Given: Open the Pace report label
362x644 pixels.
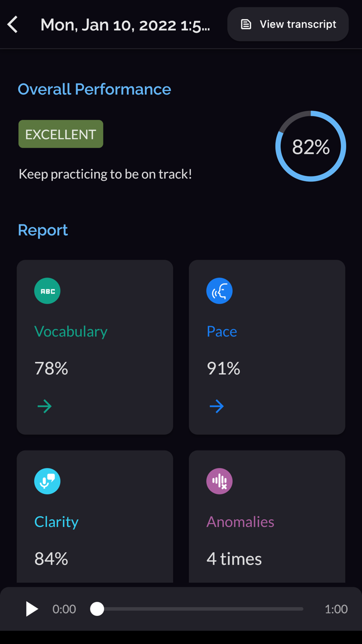Looking at the screenshot, I should [222, 331].
